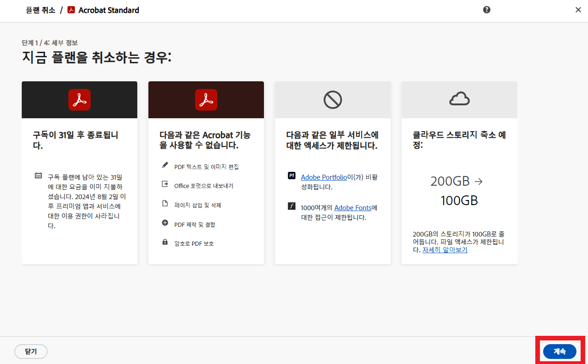Screen dimensions: 588x364
Task: Click the 단계 1 / 4: 세부 정보 step label
Action: click(49, 42)
